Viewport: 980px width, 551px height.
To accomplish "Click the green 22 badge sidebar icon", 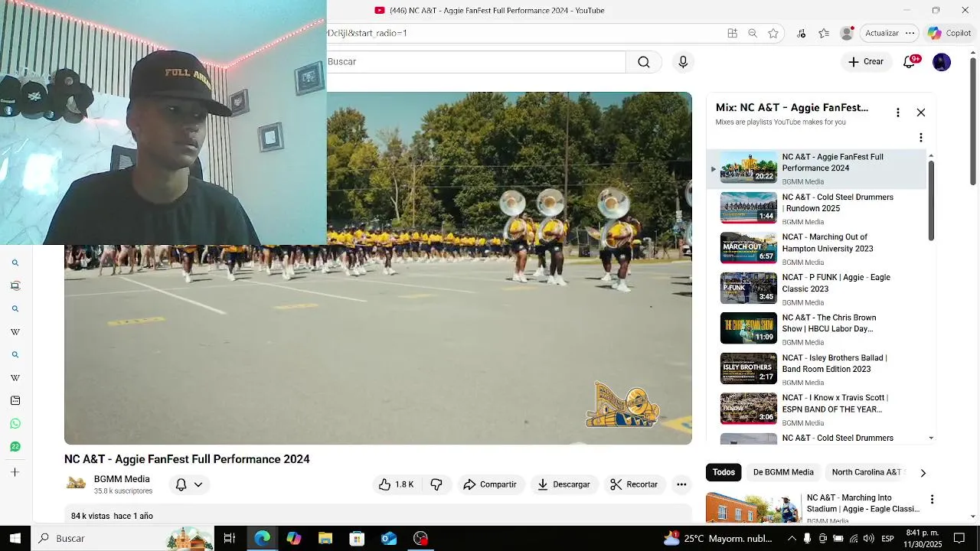I will (15, 446).
